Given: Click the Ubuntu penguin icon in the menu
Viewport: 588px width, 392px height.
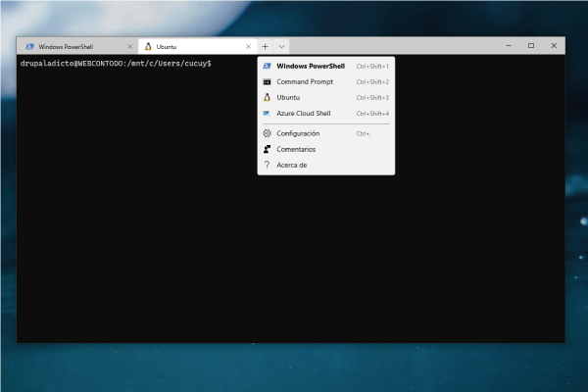Looking at the screenshot, I should [267, 98].
